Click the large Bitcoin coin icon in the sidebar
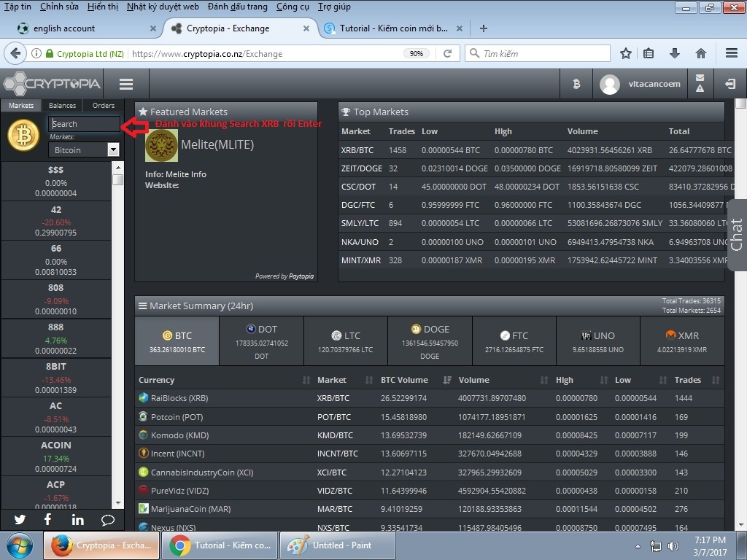 coord(23,135)
